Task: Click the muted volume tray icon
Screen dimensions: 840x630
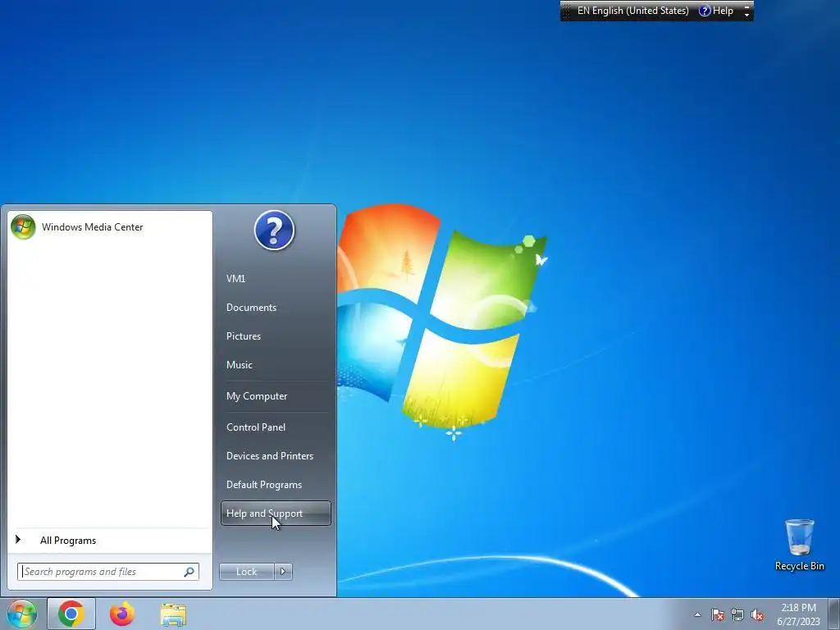Action: tap(757, 614)
